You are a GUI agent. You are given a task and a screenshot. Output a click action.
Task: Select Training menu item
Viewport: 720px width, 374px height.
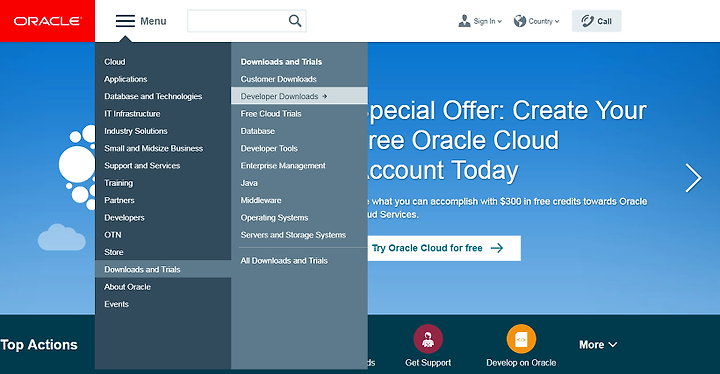(118, 183)
